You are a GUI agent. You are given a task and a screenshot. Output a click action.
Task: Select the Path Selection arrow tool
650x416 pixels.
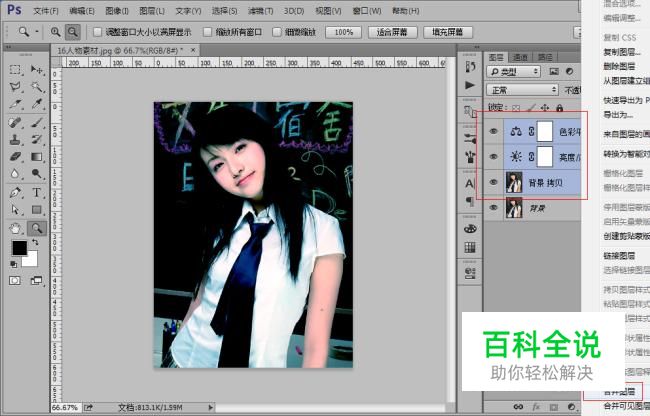tap(15, 209)
